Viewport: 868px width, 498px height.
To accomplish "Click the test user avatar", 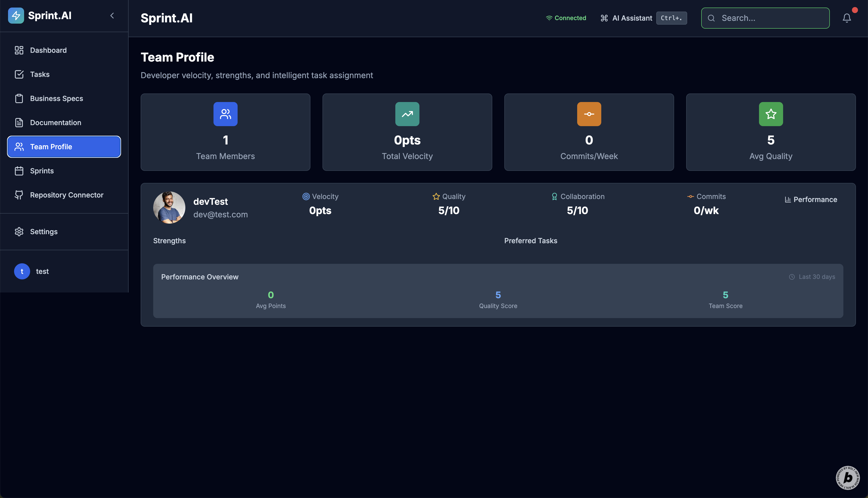I will coord(22,271).
